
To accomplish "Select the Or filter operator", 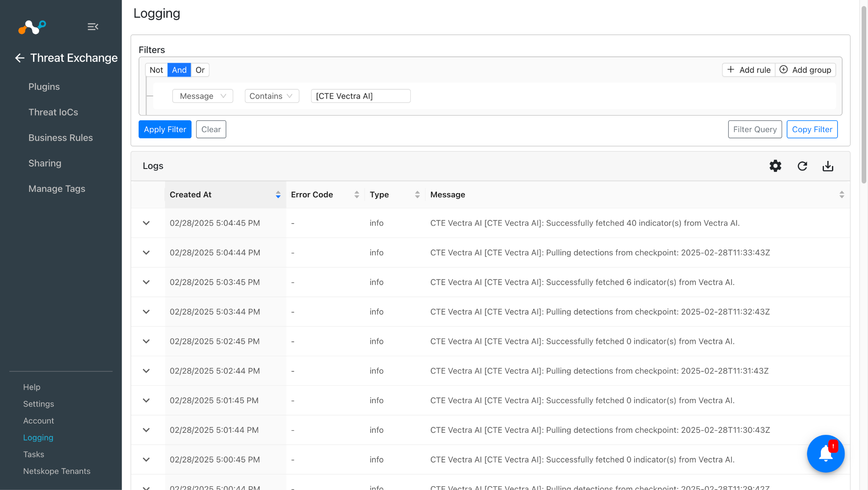I will 200,70.
